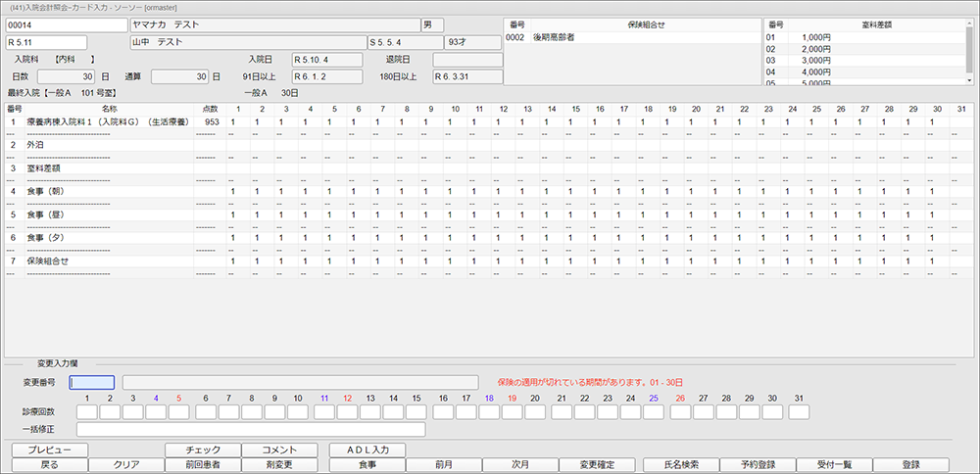Click the 登録 (Register) button
This screenshot has width=980, height=474.
pos(911,465)
